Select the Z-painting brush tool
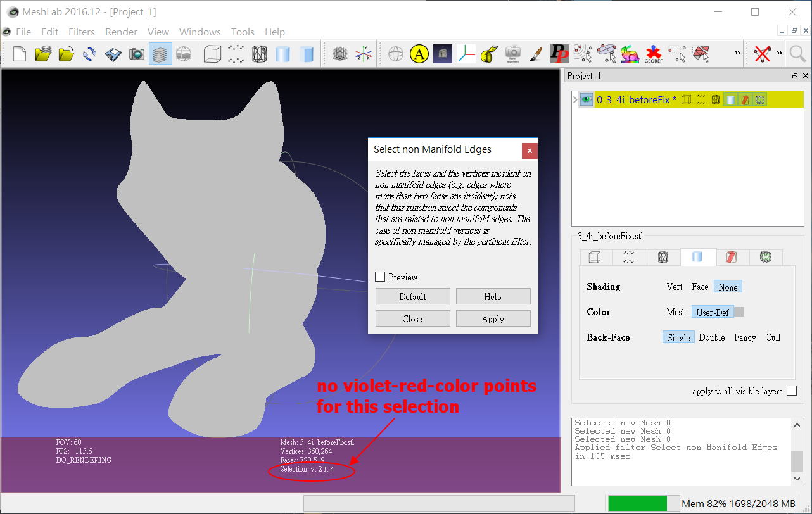Image resolution: width=812 pixels, height=514 pixels. (536, 54)
